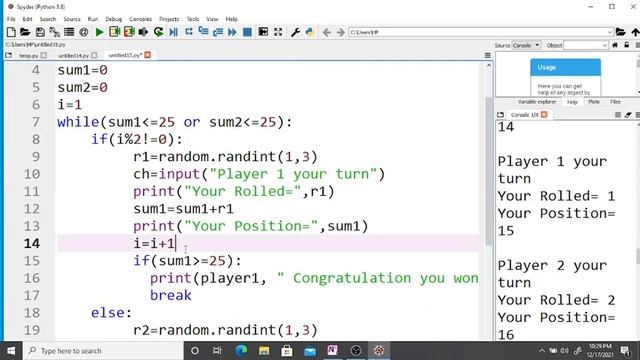Continue execution with the double-arrow icon

(x=232, y=32)
